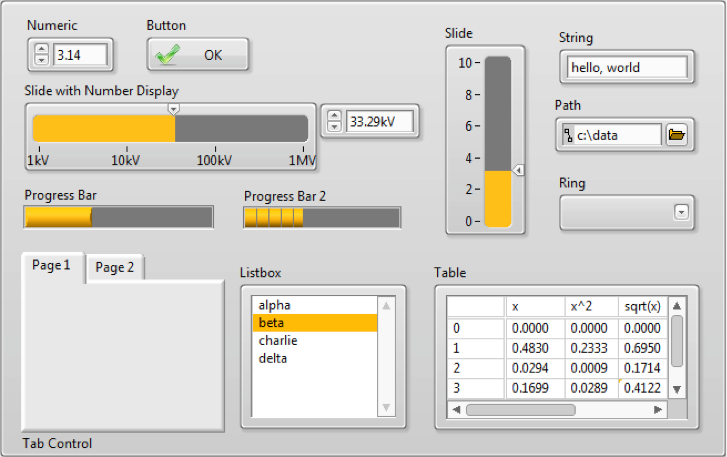The width and height of the screenshot is (727, 457).
Task: Click the table horizontal scrollbar right arrow
Action: pos(657,409)
